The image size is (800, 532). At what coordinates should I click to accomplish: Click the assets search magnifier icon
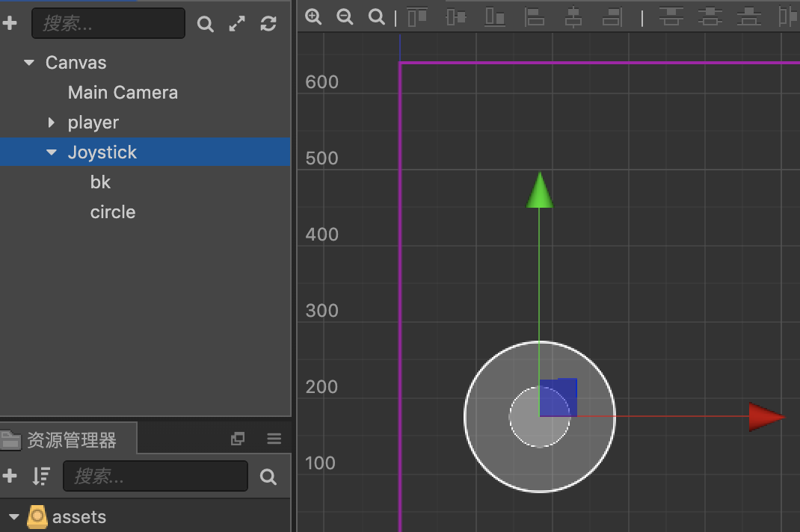pos(268,477)
